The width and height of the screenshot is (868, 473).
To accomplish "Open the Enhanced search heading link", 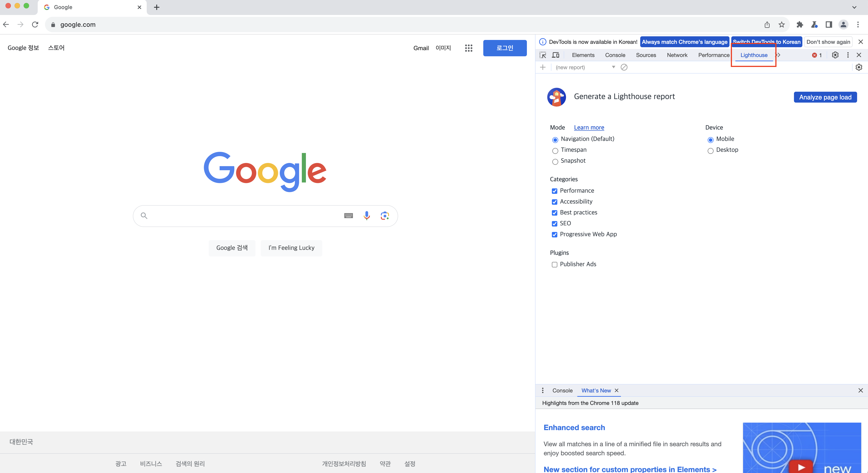I will coord(574,428).
